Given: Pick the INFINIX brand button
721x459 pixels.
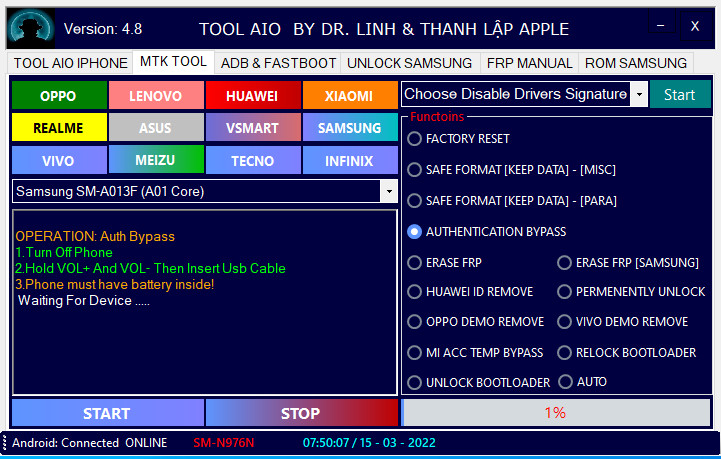Looking at the screenshot, I should [x=350, y=160].
